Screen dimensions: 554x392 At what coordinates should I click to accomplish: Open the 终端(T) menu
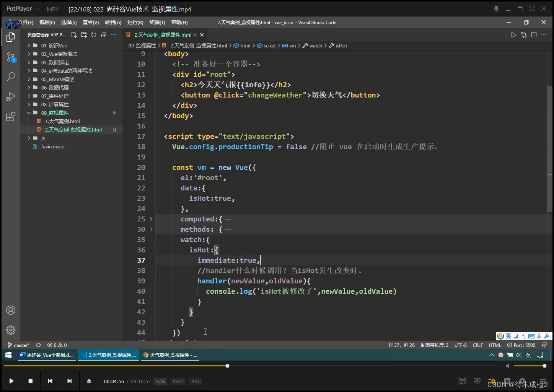pos(157,23)
